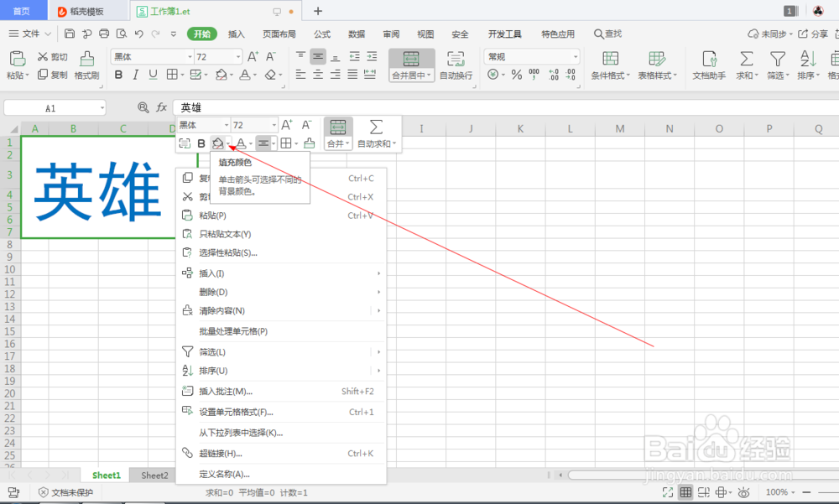Open the Document Assistant (文档助手) tool
Viewport: 839px width, 504px height.
click(709, 65)
